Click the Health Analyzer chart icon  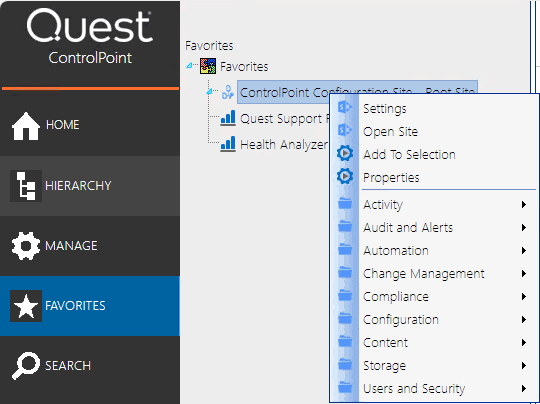pos(228,144)
